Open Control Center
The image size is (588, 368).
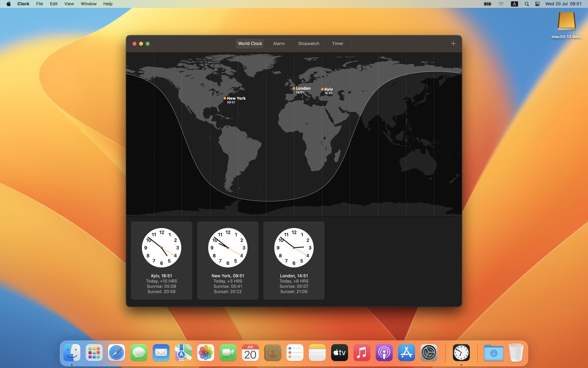[x=537, y=4]
